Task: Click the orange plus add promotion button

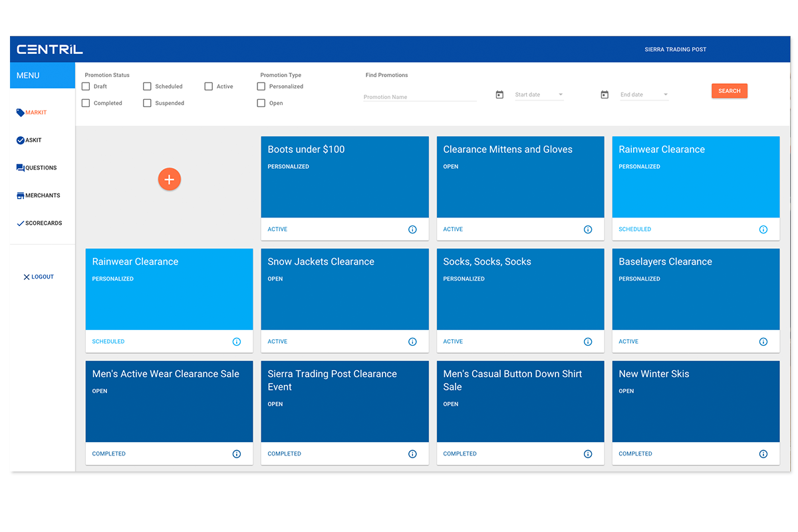Action: click(x=169, y=179)
